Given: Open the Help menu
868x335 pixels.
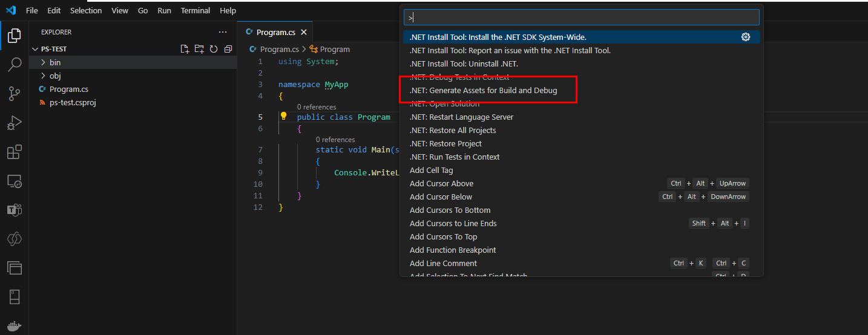Looking at the screenshot, I should tap(228, 10).
